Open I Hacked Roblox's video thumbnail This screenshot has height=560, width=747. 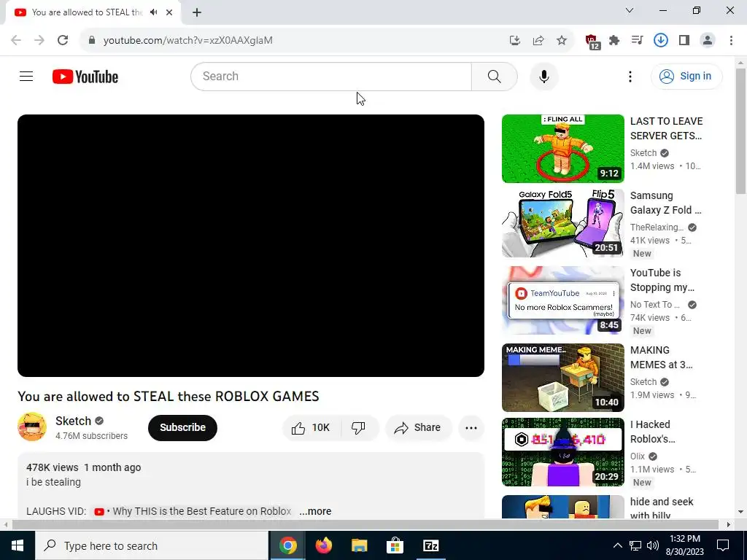[562, 451]
